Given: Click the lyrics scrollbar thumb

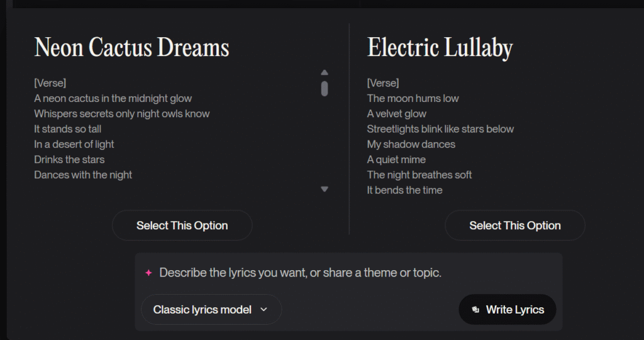Looking at the screenshot, I should coord(325,89).
